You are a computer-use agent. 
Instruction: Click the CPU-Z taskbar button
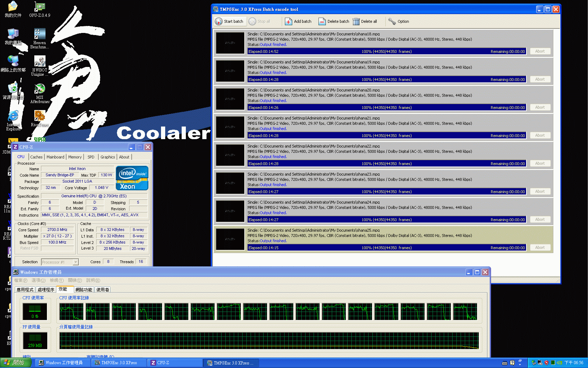tap(174, 363)
